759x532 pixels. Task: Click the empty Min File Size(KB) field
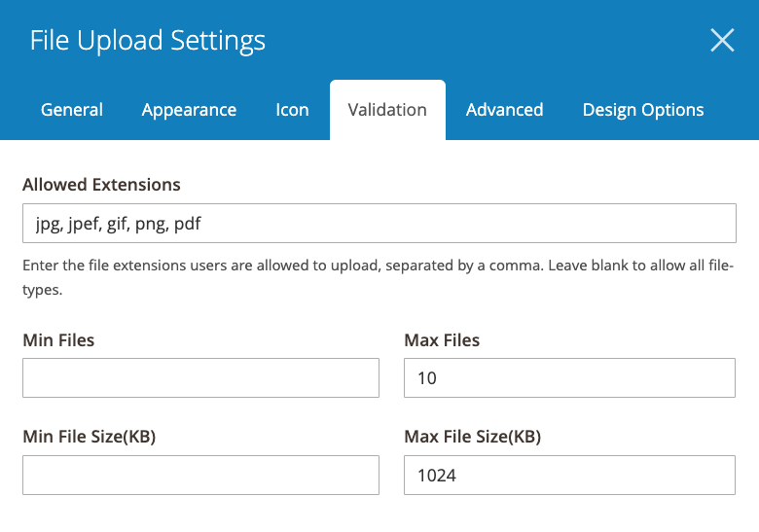pos(200,475)
